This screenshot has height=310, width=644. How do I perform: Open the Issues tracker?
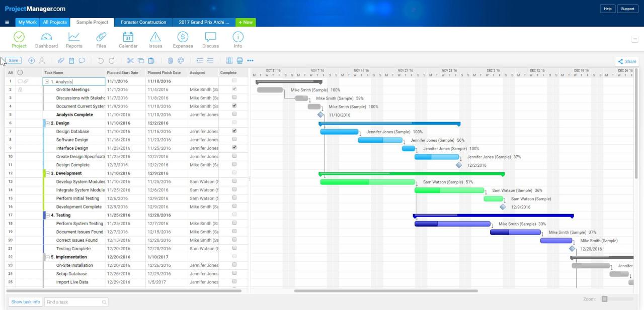pyautogui.click(x=155, y=40)
